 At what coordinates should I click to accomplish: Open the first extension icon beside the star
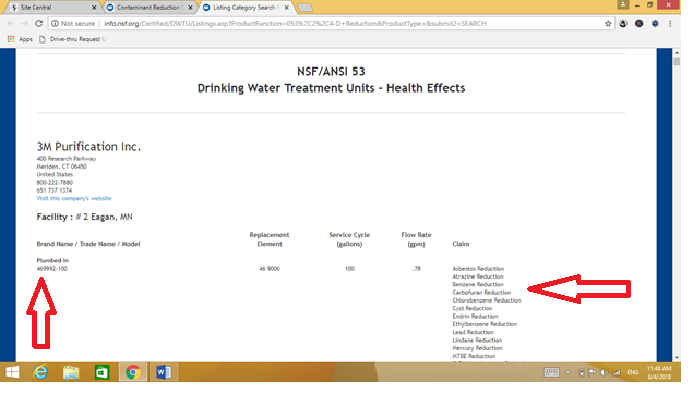[623, 24]
